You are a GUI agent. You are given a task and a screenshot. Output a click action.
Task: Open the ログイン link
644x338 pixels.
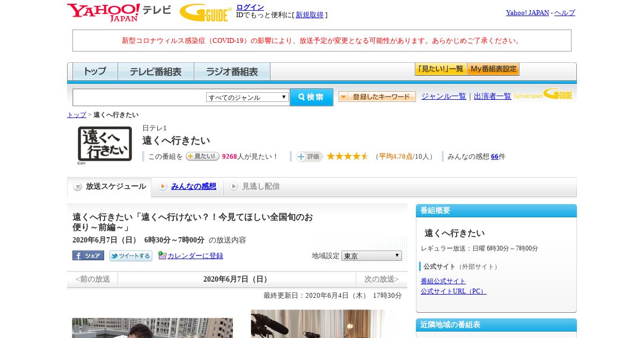pyautogui.click(x=250, y=7)
